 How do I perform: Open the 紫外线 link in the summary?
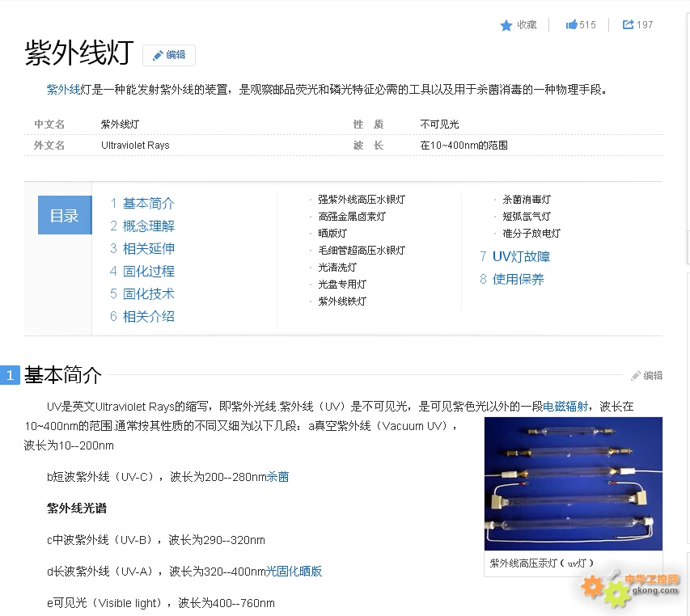(x=64, y=90)
